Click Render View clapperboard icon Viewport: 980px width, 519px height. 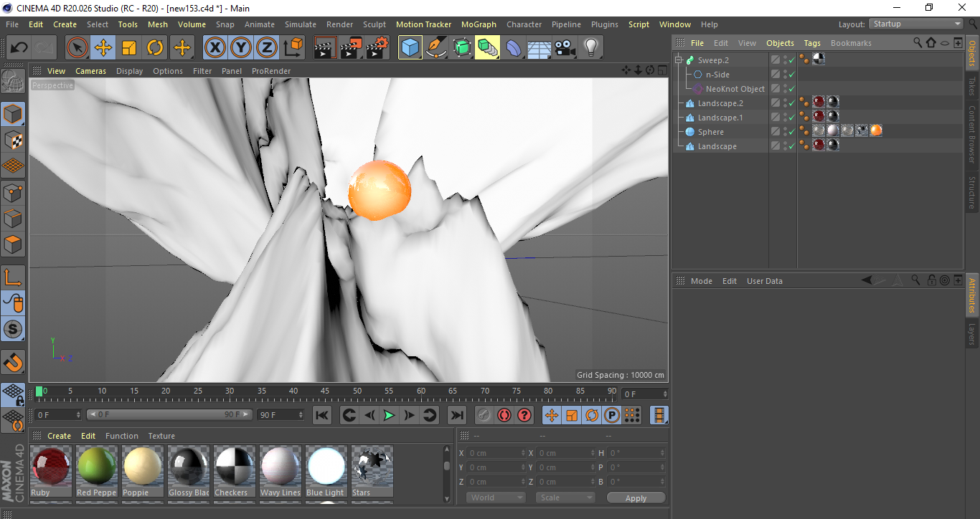pos(325,48)
